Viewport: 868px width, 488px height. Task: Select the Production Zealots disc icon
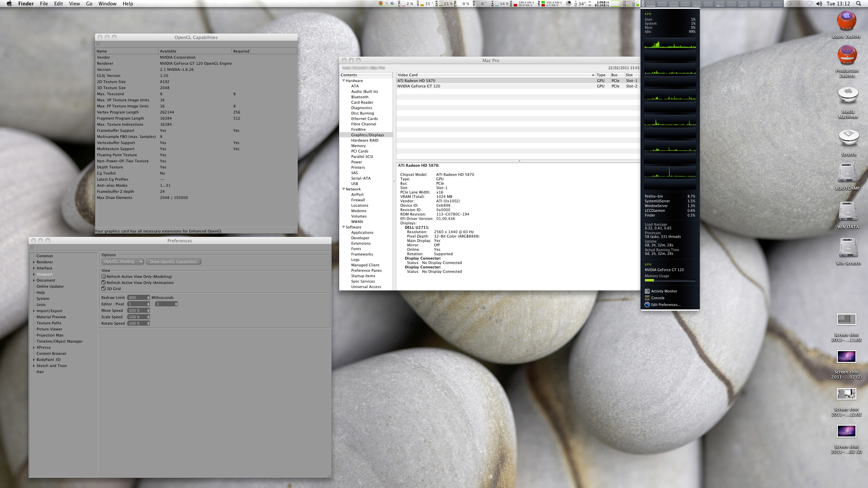pyautogui.click(x=847, y=55)
